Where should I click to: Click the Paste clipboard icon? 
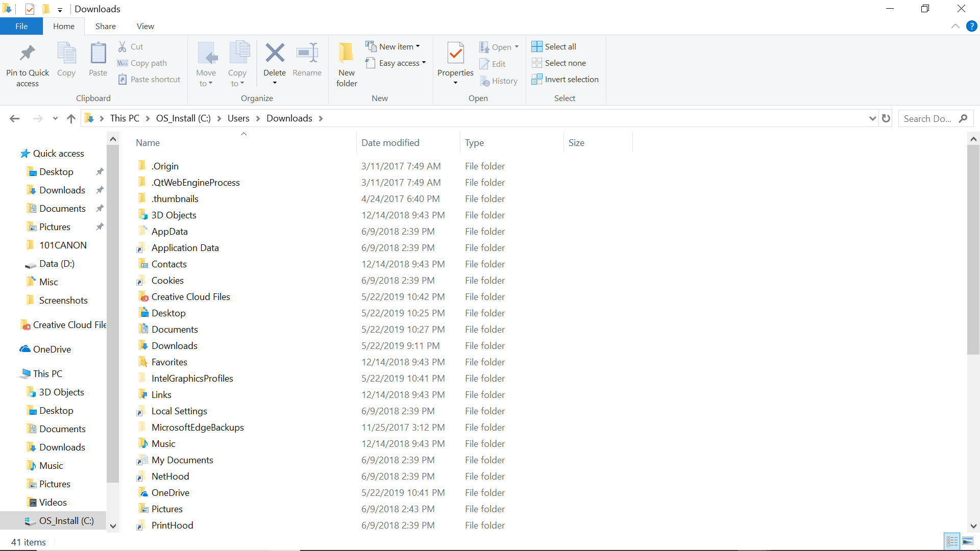98,53
